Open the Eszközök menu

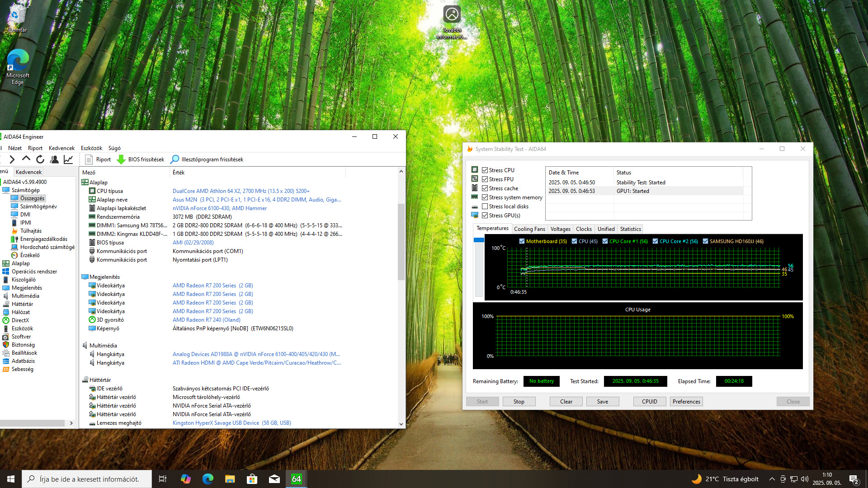91,148
